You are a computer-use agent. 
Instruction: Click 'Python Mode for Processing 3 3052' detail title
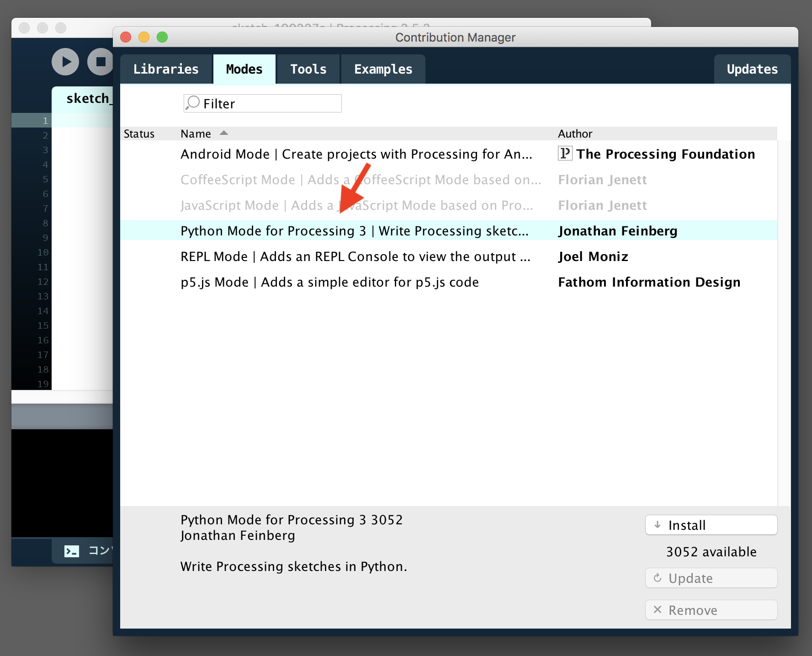point(292,520)
